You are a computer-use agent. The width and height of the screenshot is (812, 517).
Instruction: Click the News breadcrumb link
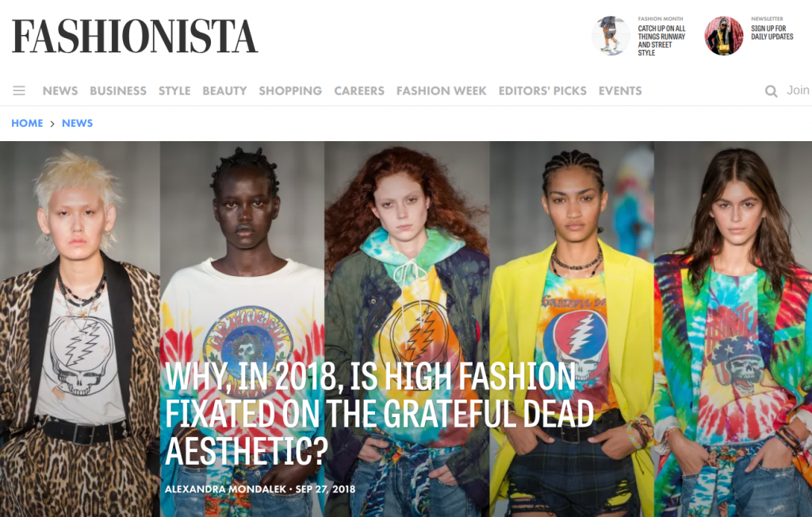pos(77,123)
